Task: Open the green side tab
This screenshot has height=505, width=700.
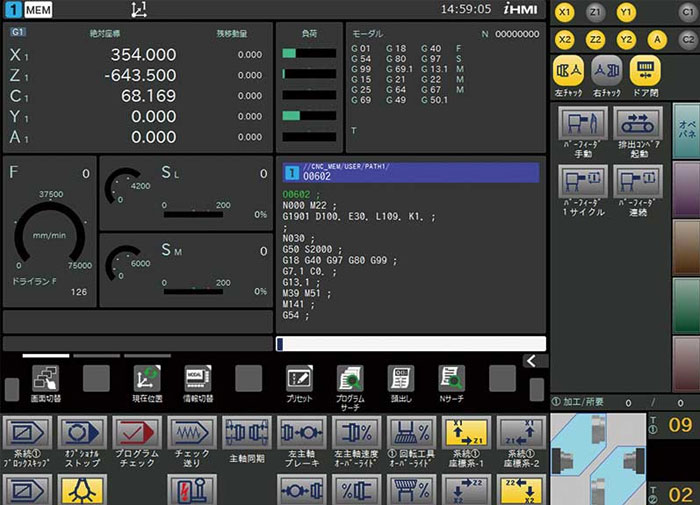Action: [687, 305]
